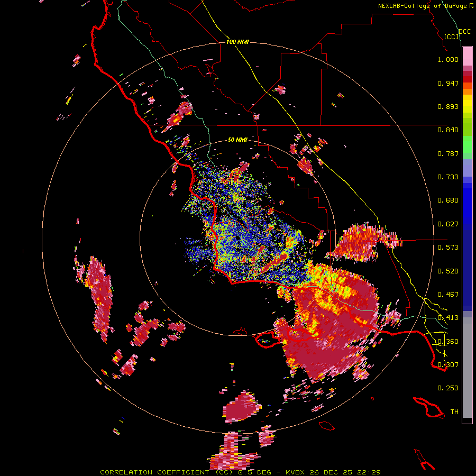Click the DCC label above the color bar

tap(464, 32)
